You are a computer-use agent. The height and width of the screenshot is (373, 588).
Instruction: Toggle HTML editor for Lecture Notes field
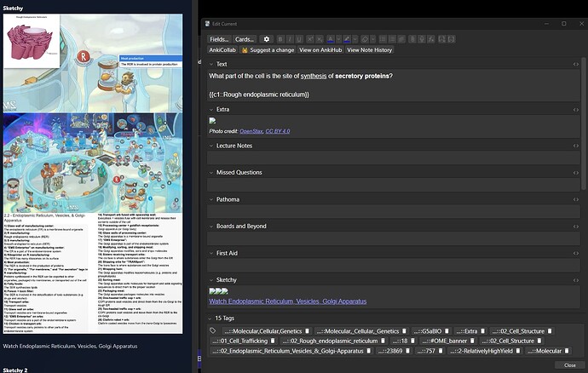(575, 146)
